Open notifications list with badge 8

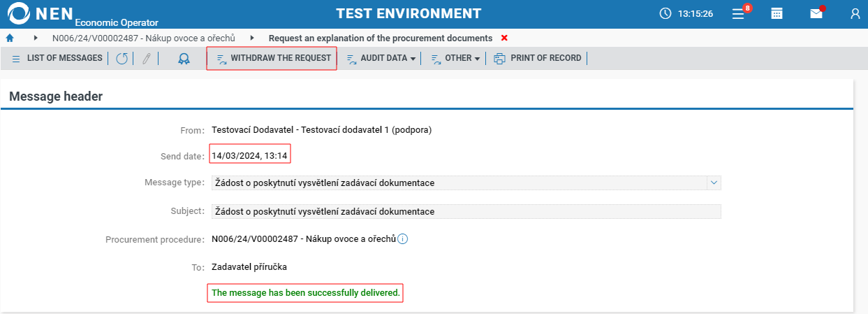(739, 13)
